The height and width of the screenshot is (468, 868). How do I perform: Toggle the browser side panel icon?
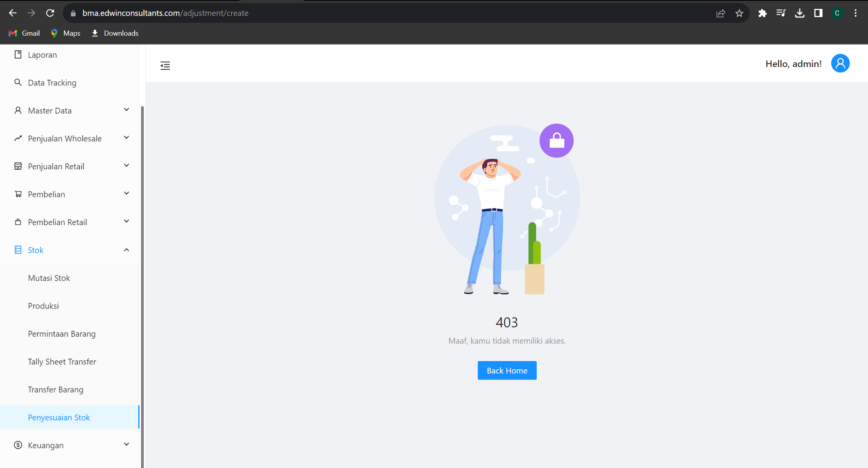pos(818,13)
